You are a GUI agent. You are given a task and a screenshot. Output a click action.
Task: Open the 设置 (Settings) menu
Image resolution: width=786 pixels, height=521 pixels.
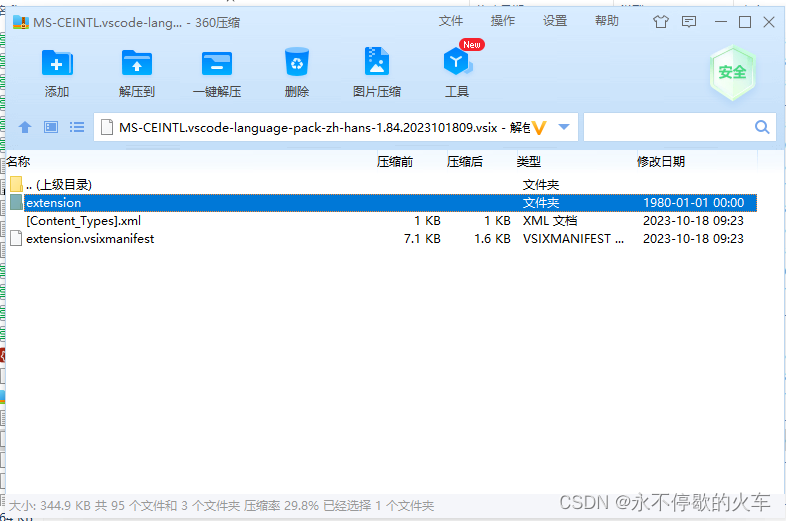click(x=555, y=21)
